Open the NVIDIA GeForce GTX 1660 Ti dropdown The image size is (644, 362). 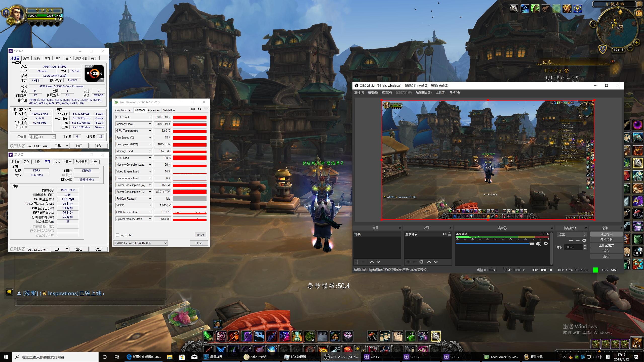tap(140, 243)
